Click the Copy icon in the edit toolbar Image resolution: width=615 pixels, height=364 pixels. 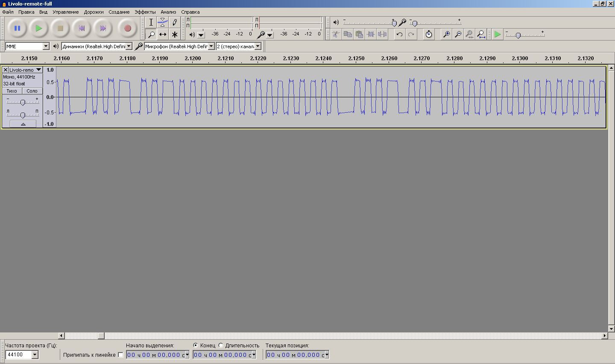coord(348,34)
